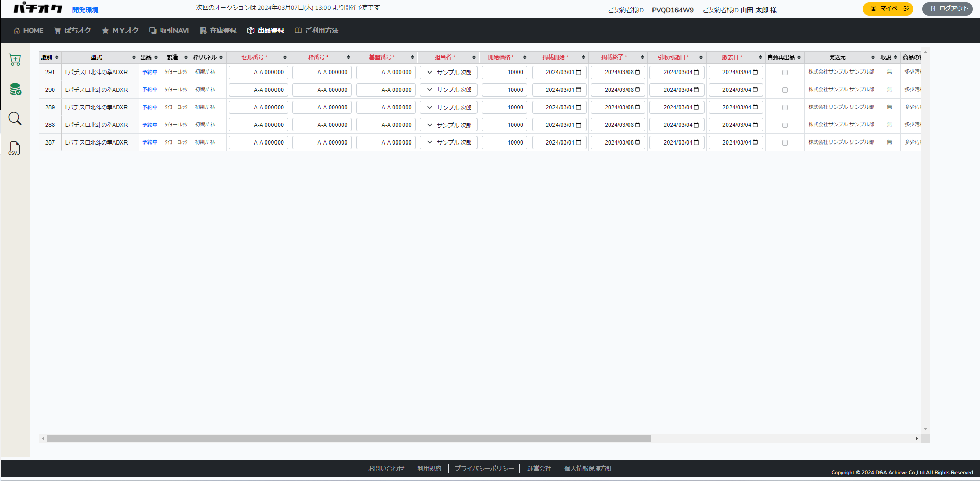The height and width of the screenshot is (481, 980).
Task: Click 発送元 cell in row 289
Action: (841, 107)
